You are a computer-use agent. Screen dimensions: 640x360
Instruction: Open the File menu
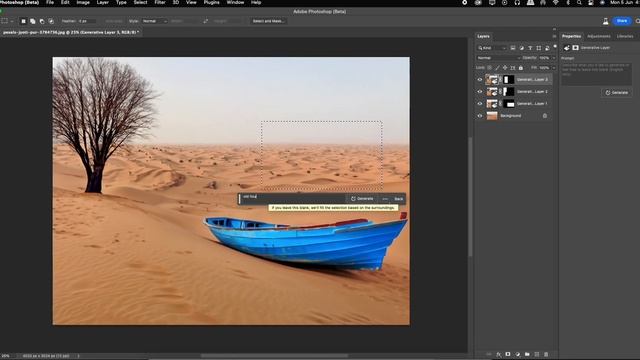(50, 2)
